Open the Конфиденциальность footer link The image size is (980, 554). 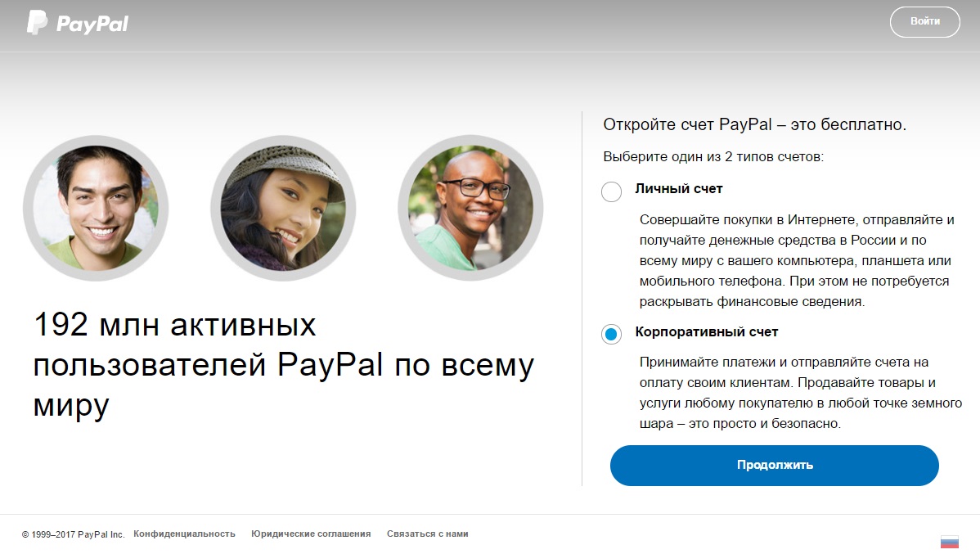pyautogui.click(x=184, y=534)
